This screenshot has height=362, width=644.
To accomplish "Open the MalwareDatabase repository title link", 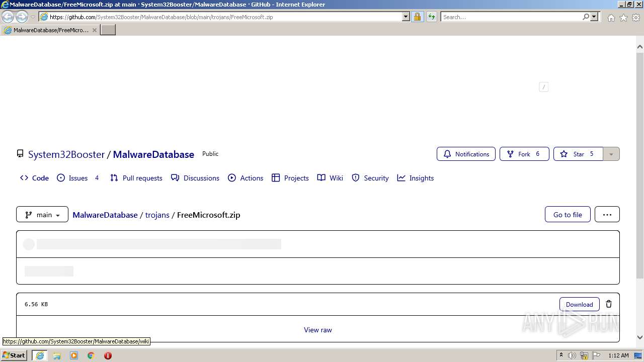I will click(x=153, y=154).
